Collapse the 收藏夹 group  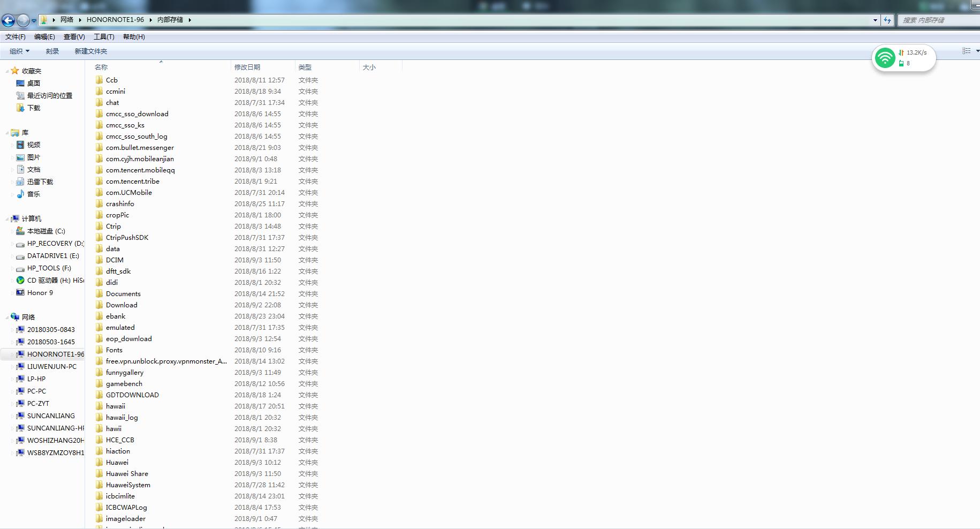7,71
